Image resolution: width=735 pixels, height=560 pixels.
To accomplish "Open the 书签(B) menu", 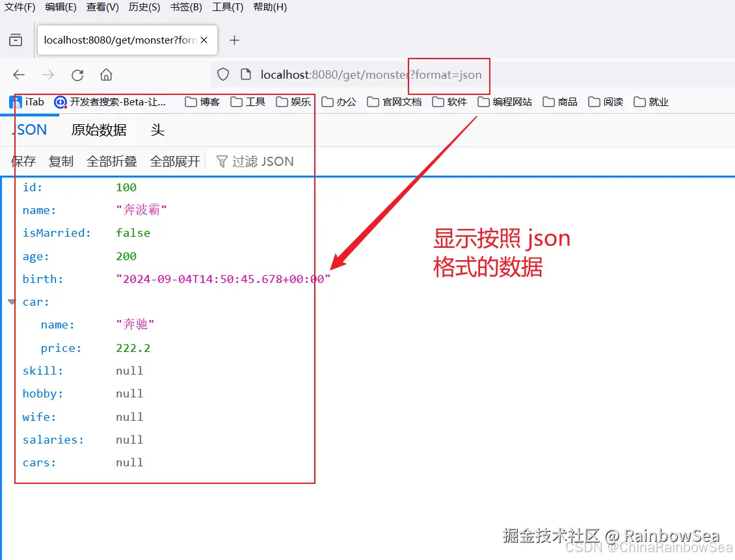I will 186,7.
